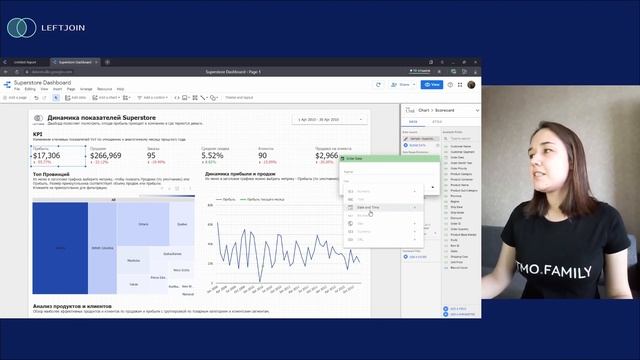Viewport: 640px width, 360px height.
Task: Click the URL embed code icon
Action: (177, 98)
